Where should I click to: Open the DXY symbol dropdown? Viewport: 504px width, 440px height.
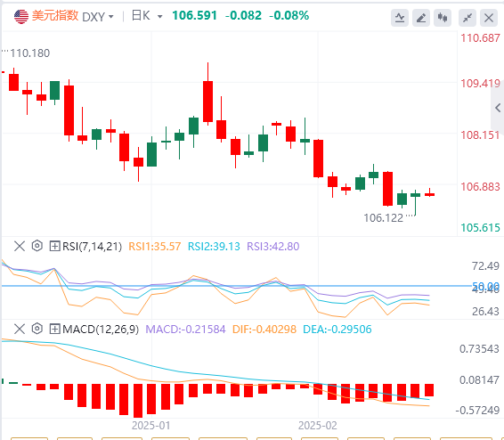point(98,16)
